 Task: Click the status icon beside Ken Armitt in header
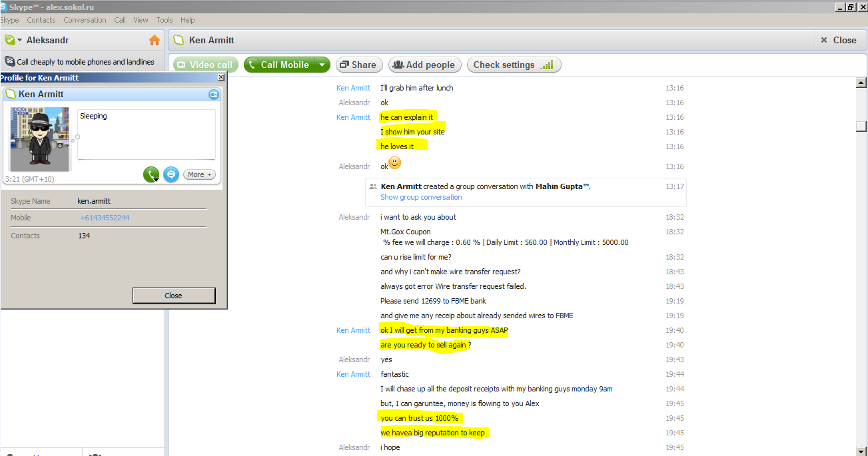click(179, 40)
